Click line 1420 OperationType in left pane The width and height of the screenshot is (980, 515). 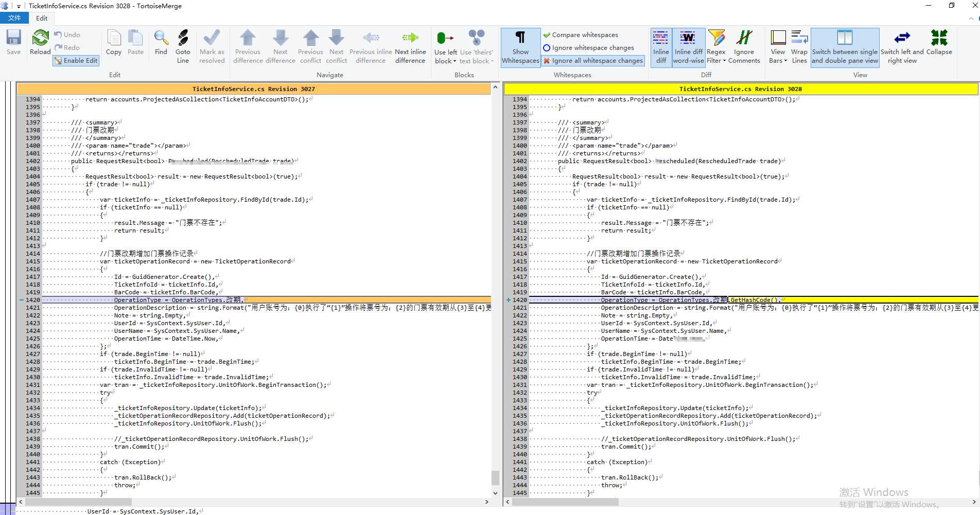137,300
